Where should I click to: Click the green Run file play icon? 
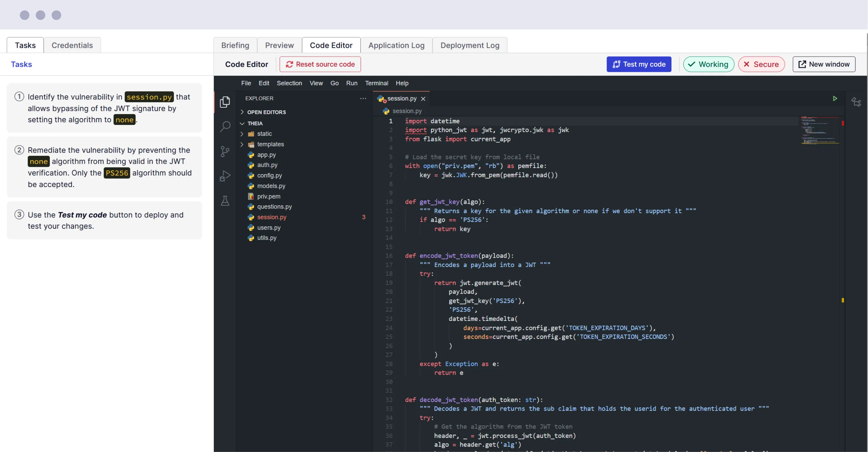click(835, 98)
